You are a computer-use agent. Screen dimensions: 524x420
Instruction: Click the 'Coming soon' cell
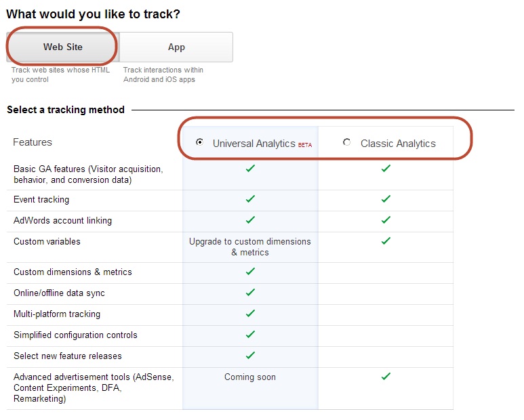250,377
